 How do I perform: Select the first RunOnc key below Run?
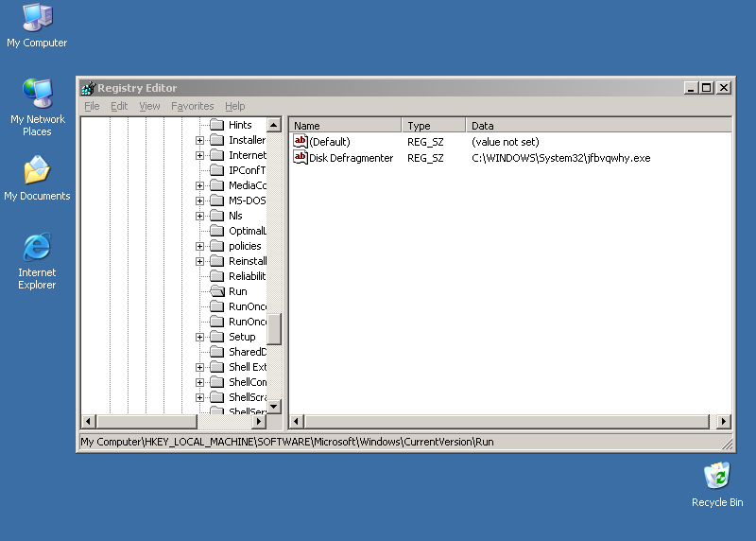tap(248, 306)
